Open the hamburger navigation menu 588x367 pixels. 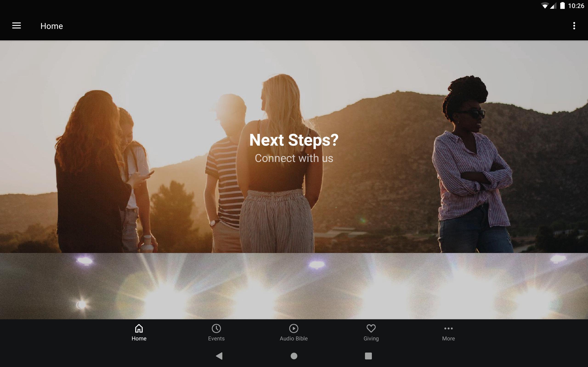(17, 26)
